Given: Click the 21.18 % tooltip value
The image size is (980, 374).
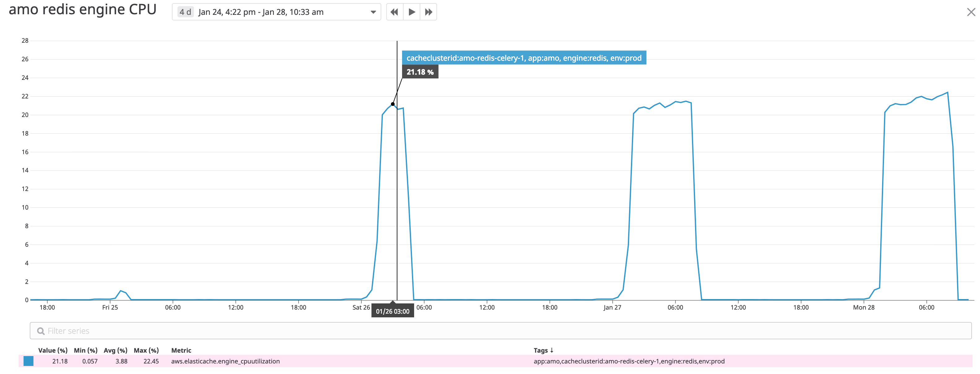Looking at the screenshot, I should [420, 72].
